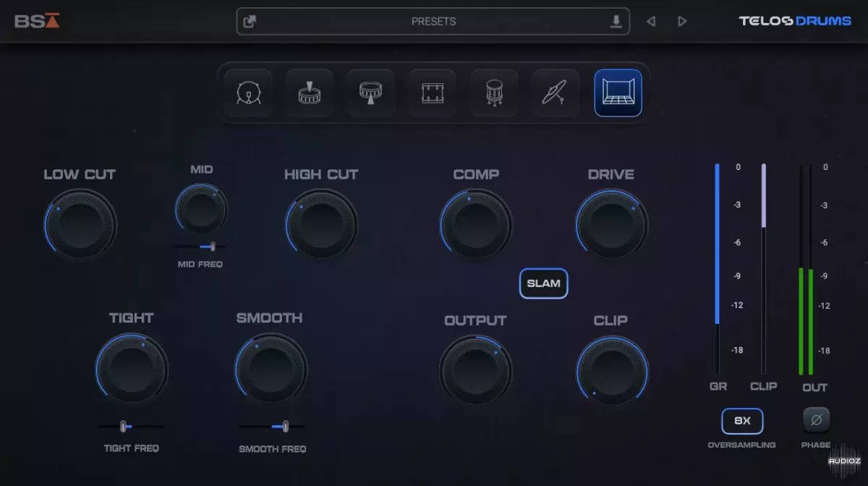Click the Telos Drums logo
The width and height of the screenshot is (868, 486).
click(x=795, y=21)
